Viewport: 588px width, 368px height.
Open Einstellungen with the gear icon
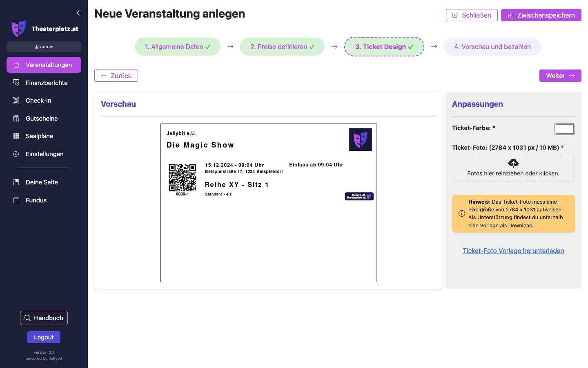point(16,154)
